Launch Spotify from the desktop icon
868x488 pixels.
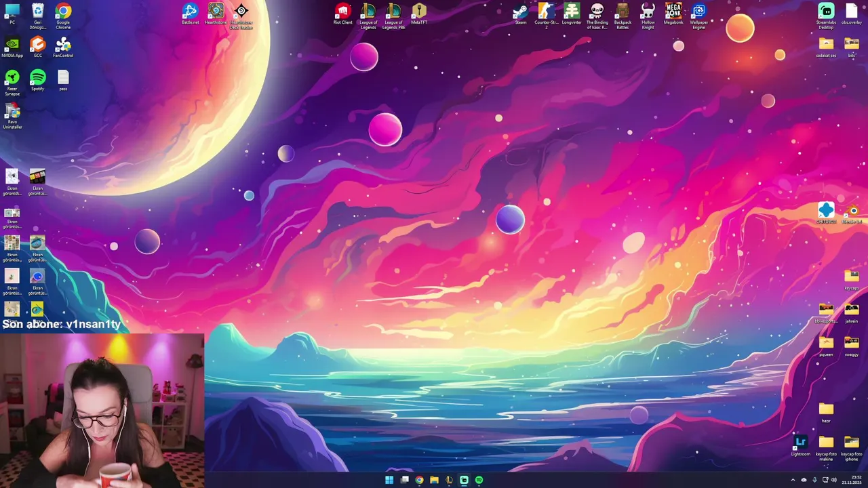[x=38, y=80]
